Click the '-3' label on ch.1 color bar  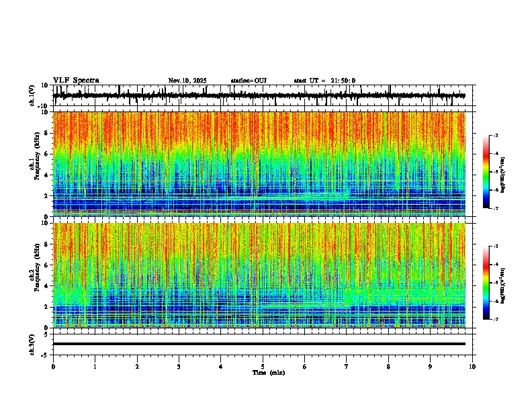click(x=495, y=135)
